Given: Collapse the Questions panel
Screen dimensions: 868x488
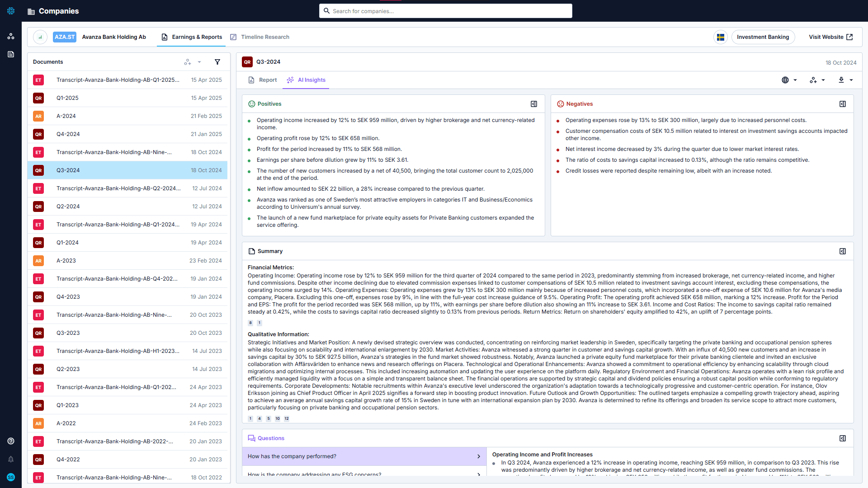Looking at the screenshot, I should (x=843, y=438).
